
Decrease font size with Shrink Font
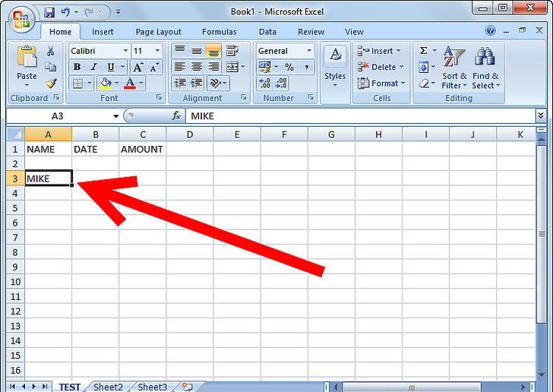[154, 67]
